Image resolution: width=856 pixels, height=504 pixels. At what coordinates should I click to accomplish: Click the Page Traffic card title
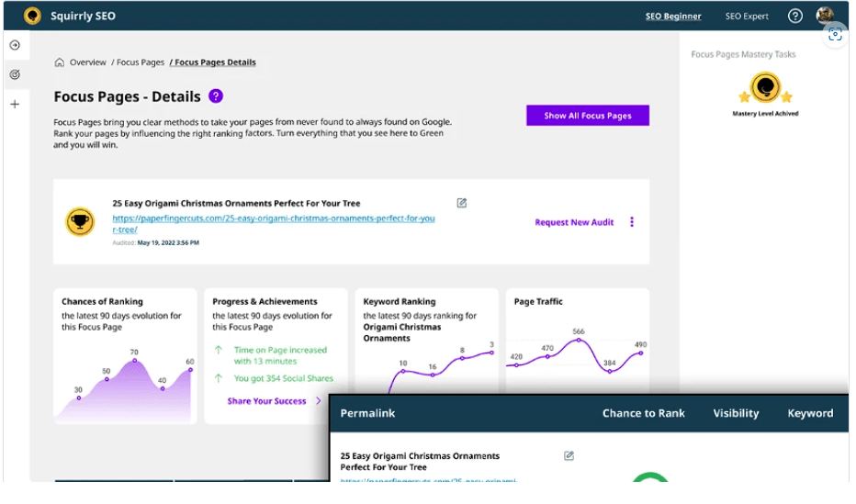(538, 302)
